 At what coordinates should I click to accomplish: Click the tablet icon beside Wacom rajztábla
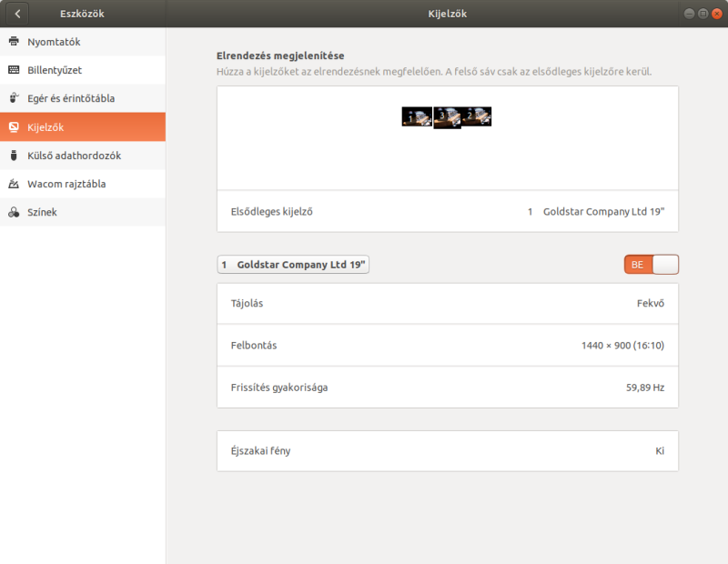click(14, 184)
